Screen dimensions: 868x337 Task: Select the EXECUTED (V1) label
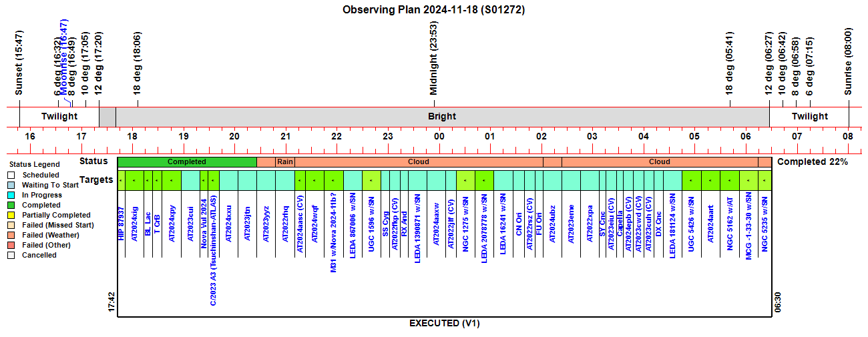[444, 324]
